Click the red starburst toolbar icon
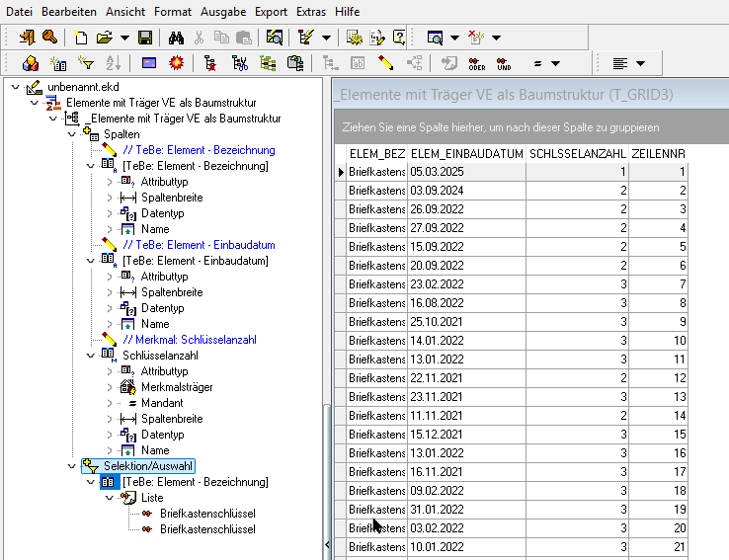The height and width of the screenshot is (560, 729). pyautogui.click(x=177, y=63)
